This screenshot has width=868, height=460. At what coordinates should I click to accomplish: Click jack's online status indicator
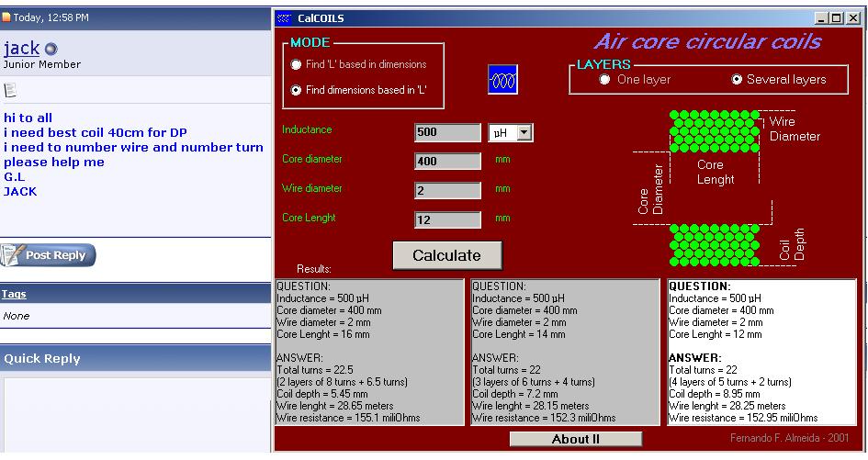(51, 50)
